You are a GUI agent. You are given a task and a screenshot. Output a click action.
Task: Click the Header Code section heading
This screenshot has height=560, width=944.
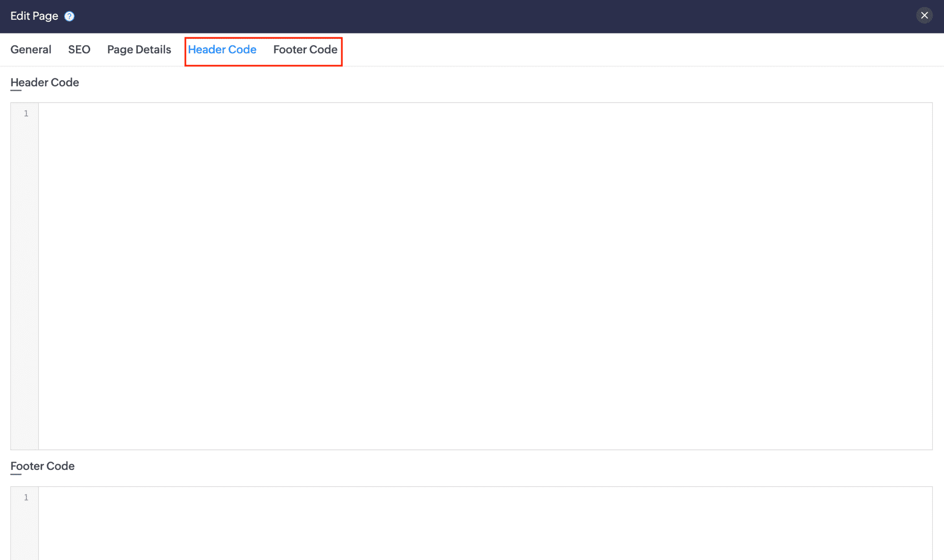pyautogui.click(x=44, y=83)
